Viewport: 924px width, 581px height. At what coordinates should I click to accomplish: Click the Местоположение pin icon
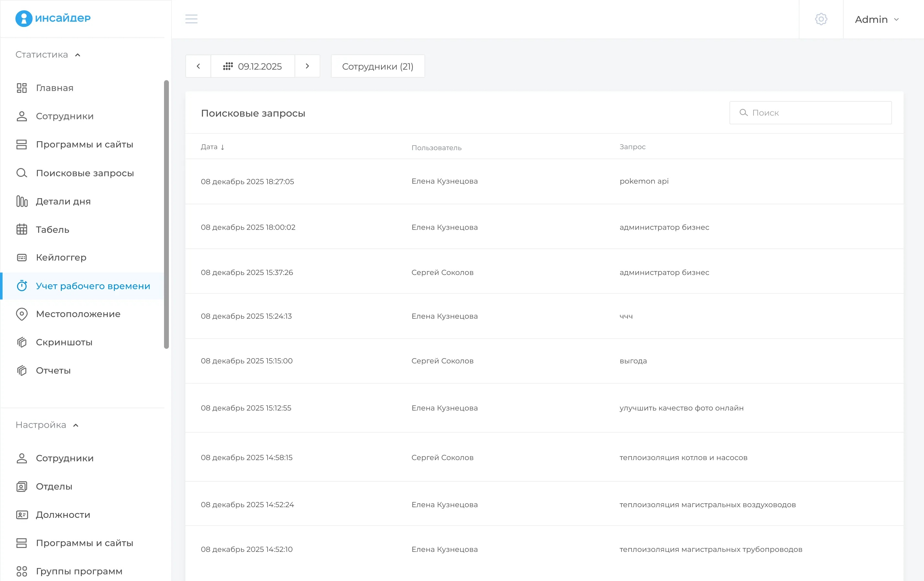pyautogui.click(x=22, y=314)
